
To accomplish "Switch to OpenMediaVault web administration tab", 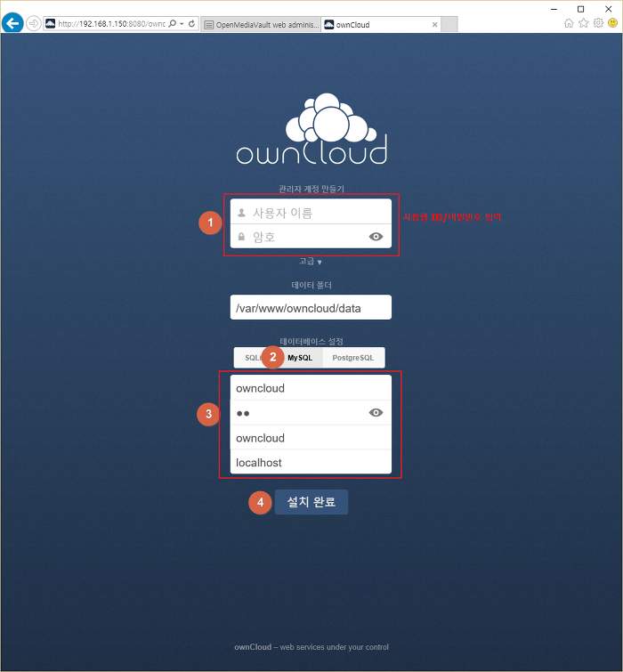I will (261, 24).
